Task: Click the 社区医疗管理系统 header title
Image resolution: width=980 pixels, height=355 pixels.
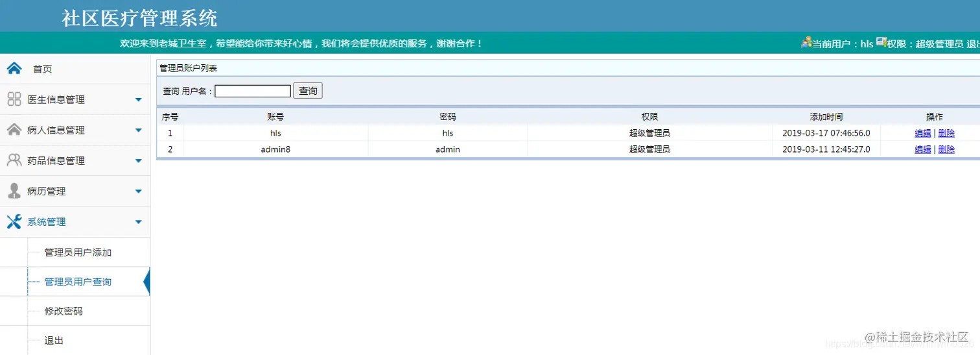Action: 139,18
